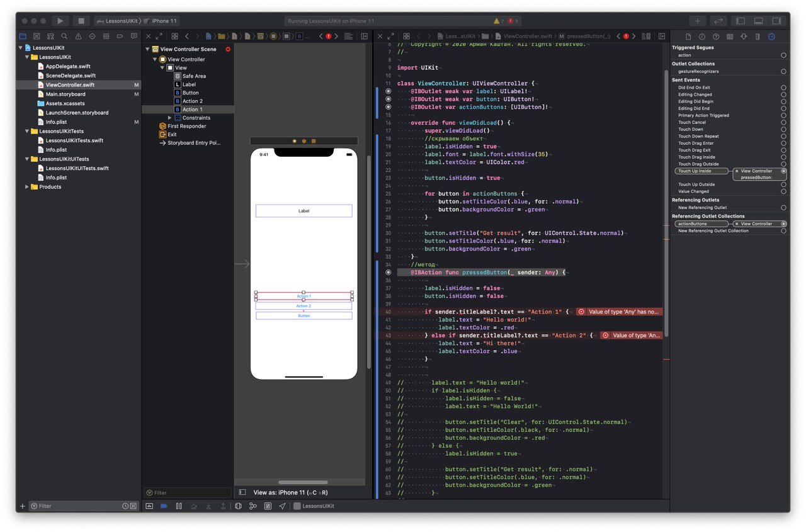This screenshot has height=532, width=806.
Task: Open the Debug navigator icon
Action: point(106,37)
